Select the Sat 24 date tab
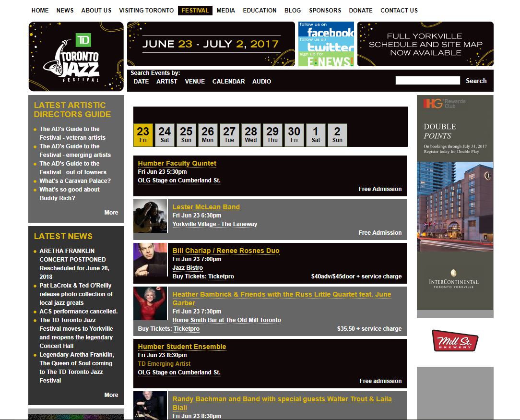 165,135
